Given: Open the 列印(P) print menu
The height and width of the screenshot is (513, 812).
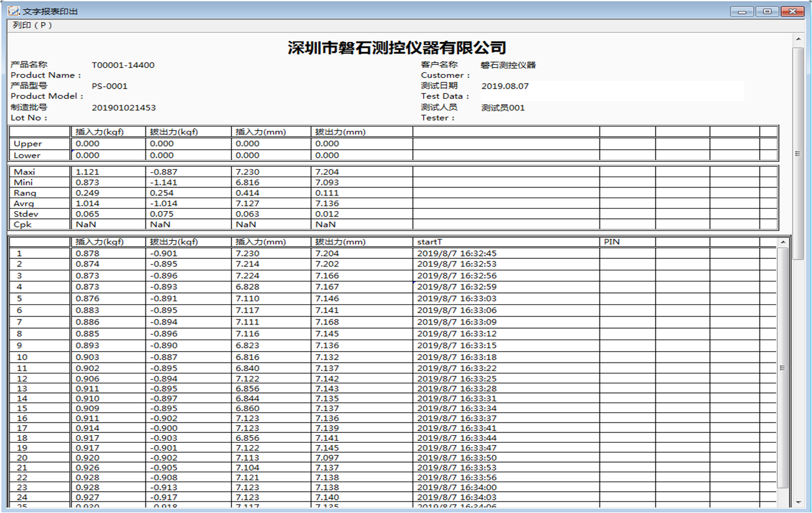Looking at the screenshot, I should (32, 25).
